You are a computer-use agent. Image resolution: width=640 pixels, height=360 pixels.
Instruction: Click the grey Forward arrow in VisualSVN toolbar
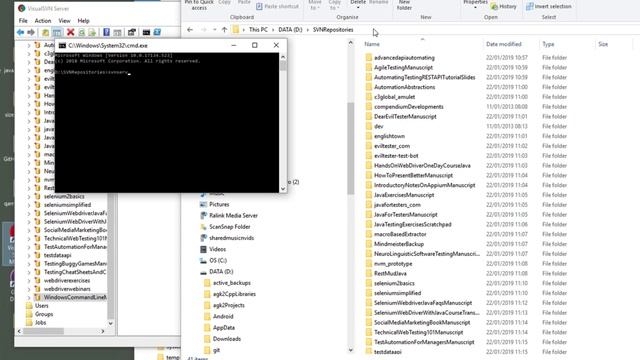(x=31, y=32)
